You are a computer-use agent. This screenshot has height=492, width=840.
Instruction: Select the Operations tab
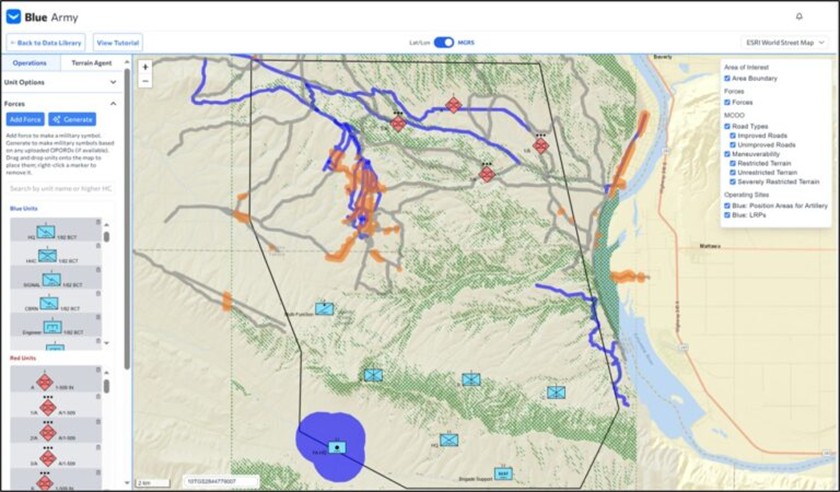click(30, 63)
